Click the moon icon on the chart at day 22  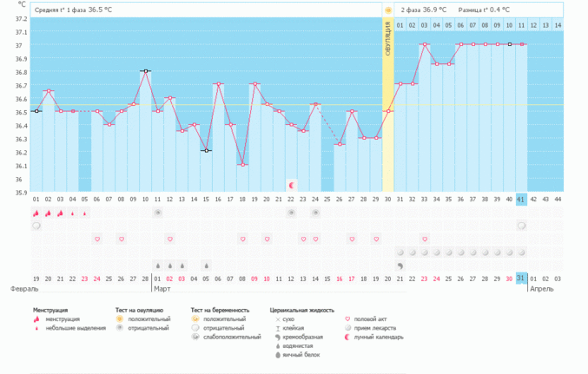[292, 185]
